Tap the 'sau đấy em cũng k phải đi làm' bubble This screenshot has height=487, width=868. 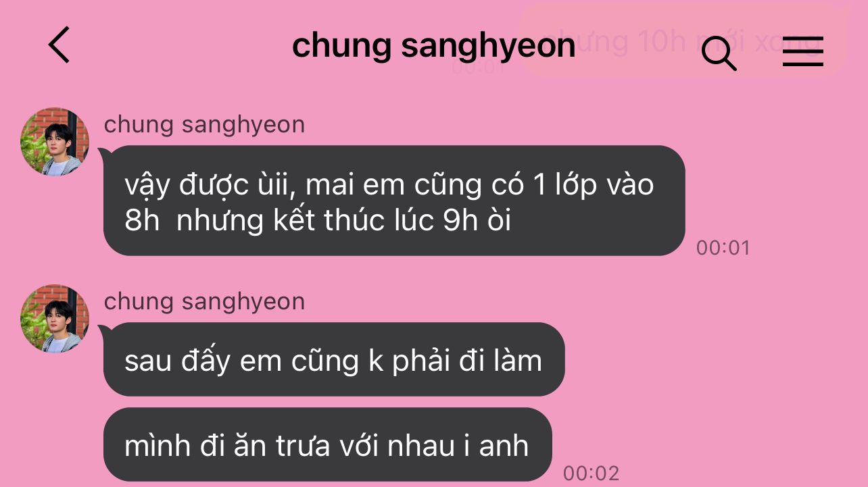(x=333, y=360)
